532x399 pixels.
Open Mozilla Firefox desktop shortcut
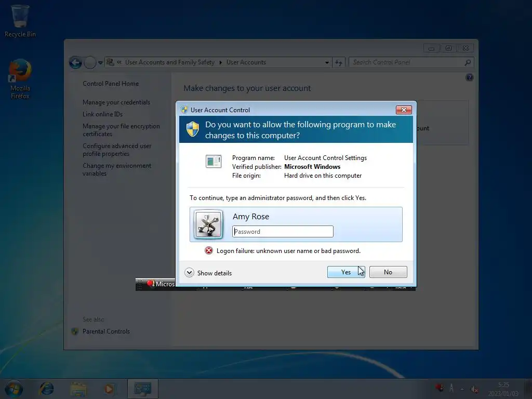point(20,79)
